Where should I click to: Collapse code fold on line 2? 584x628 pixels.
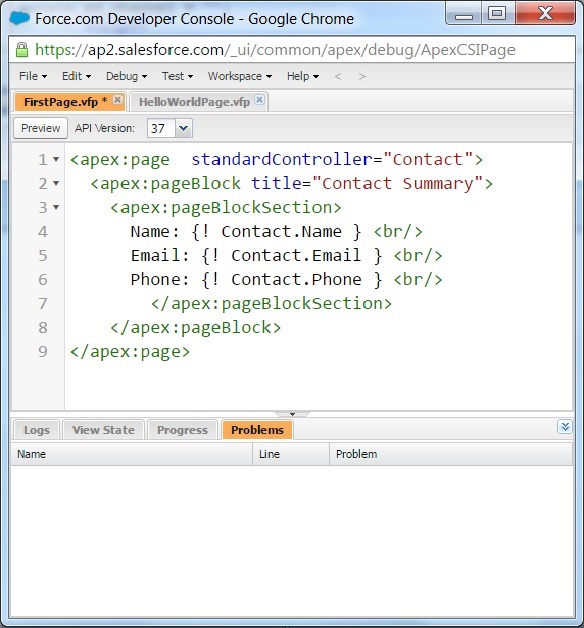[x=56, y=183]
